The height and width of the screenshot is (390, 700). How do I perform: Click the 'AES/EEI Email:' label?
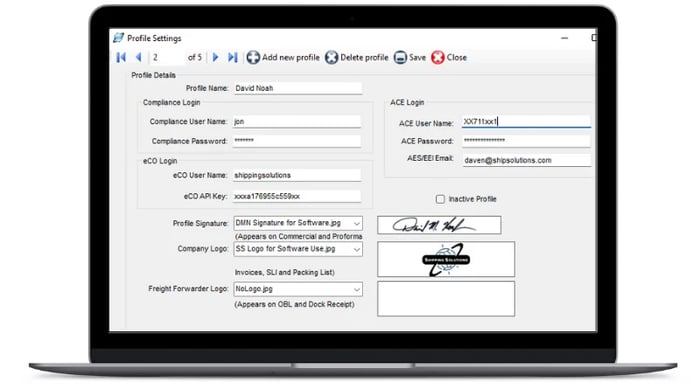click(x=430, y=158)
